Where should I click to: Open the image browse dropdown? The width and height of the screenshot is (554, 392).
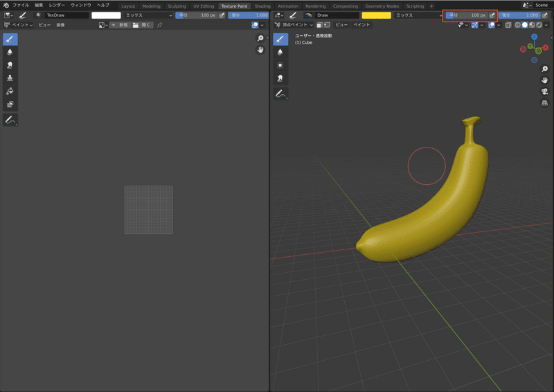click(x=102, y=25)
